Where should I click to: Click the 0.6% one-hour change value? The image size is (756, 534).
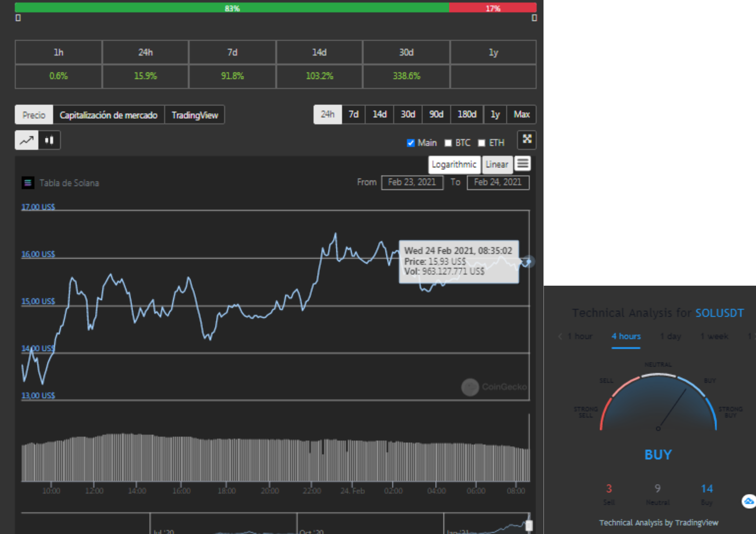tap(59, 76)
